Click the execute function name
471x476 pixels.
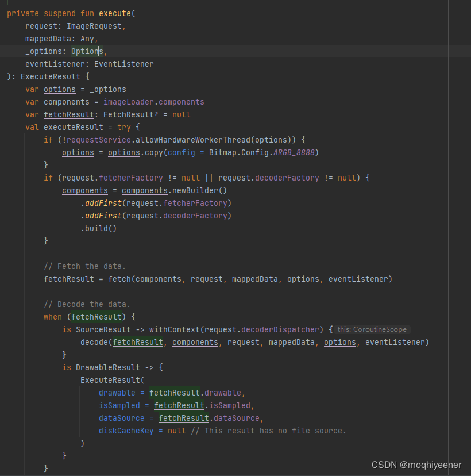click(x=114, y=13)
